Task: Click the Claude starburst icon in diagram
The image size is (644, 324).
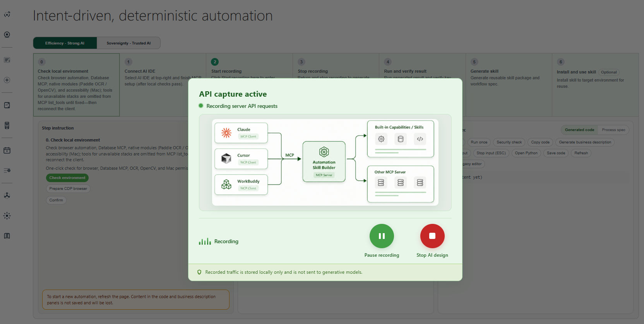Action: point(226,133)
